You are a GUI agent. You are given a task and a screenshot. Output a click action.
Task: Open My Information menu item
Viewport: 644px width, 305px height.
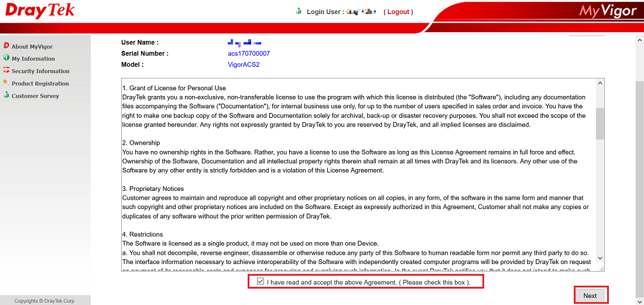coord(33,59)
